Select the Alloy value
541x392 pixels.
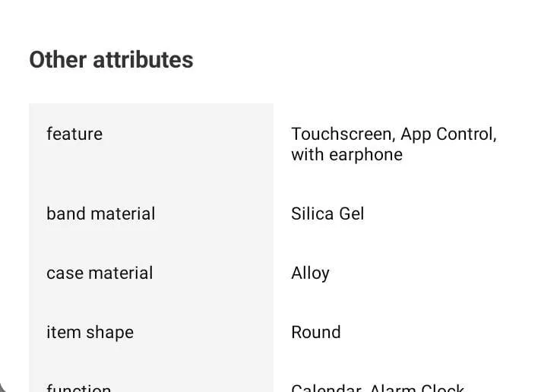[310, 273]
